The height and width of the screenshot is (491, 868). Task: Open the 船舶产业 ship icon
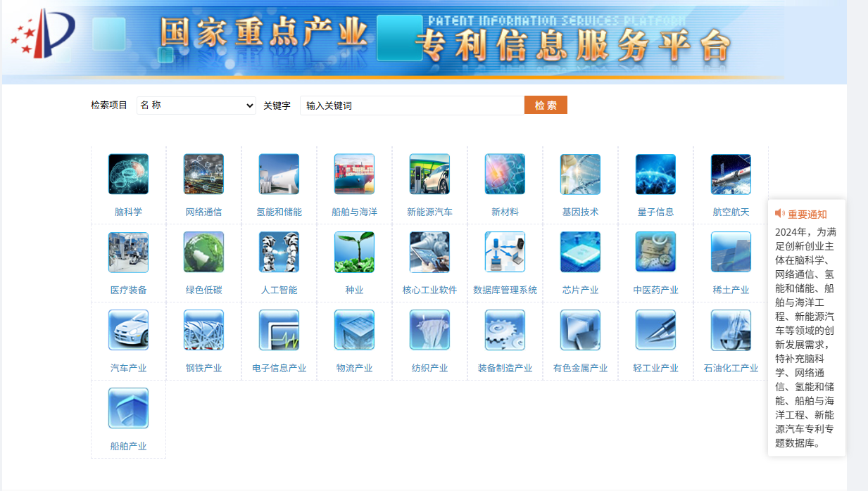(128, 409)
